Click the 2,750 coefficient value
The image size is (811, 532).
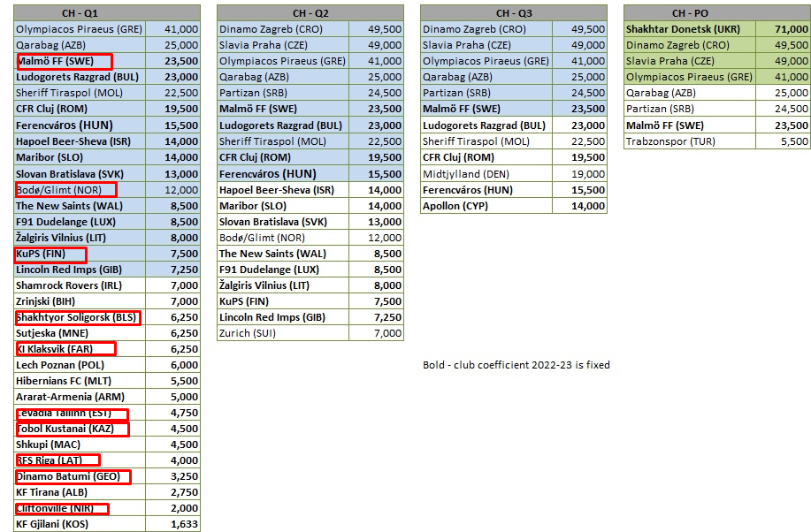172,492
